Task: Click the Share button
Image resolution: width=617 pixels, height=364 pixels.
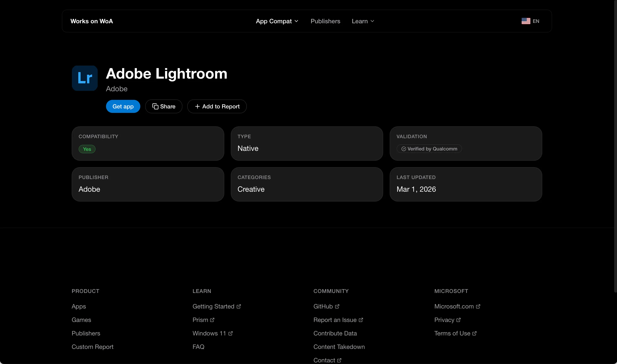Action: pos(164,106)
